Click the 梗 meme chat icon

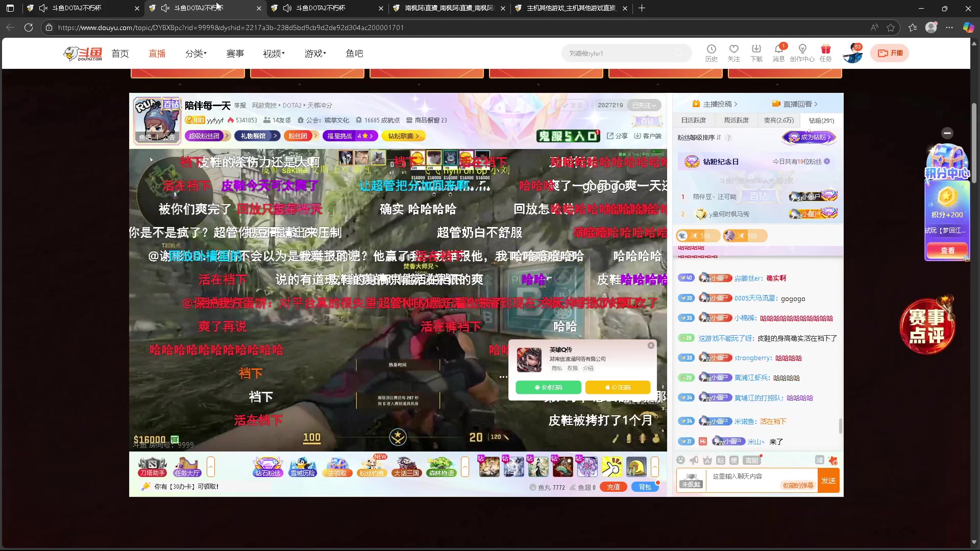point(733,460)
